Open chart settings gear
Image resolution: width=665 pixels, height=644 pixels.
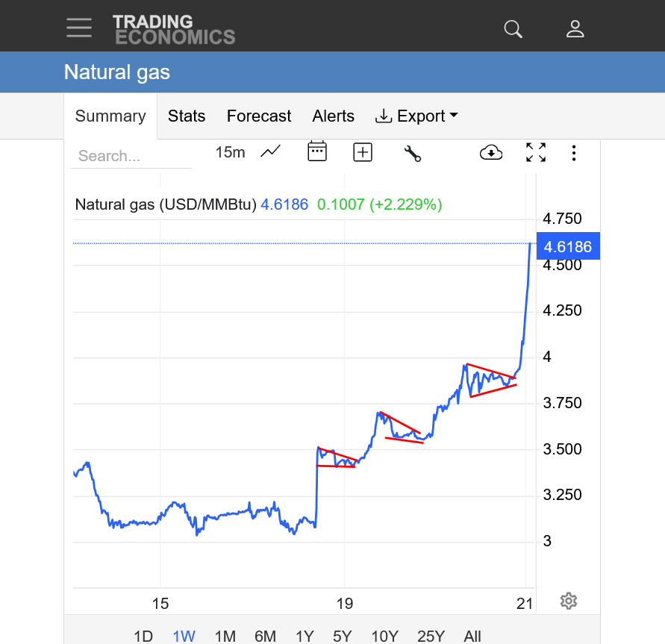click(569, 601)
